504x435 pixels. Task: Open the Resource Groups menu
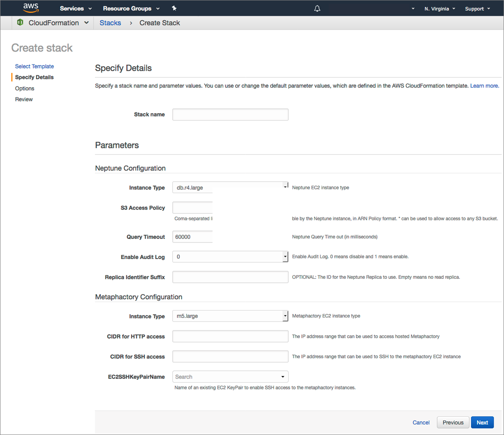coord(131,8)
